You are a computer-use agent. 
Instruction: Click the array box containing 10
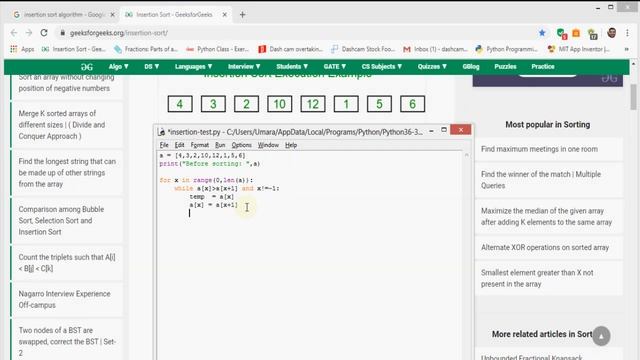[280, 104]
